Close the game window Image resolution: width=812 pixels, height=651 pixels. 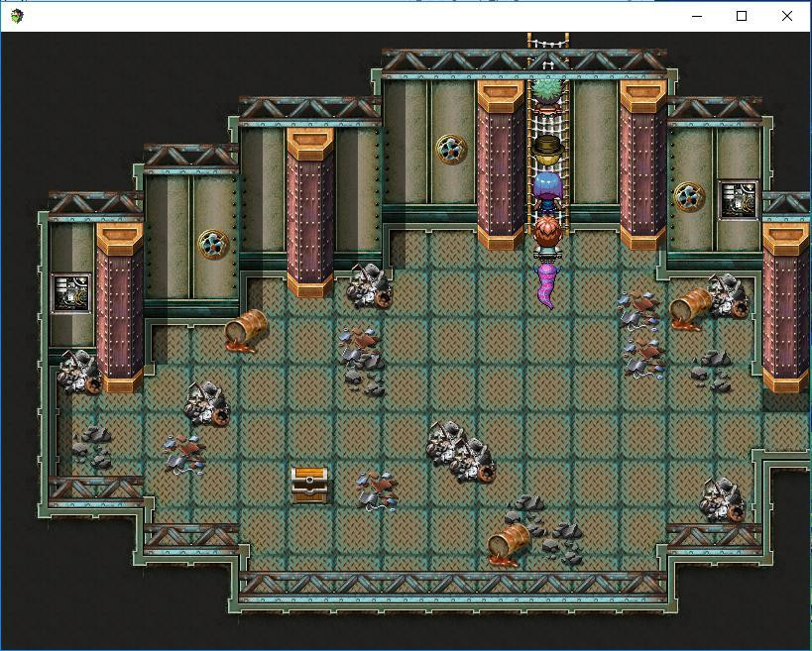click(786, 17)
